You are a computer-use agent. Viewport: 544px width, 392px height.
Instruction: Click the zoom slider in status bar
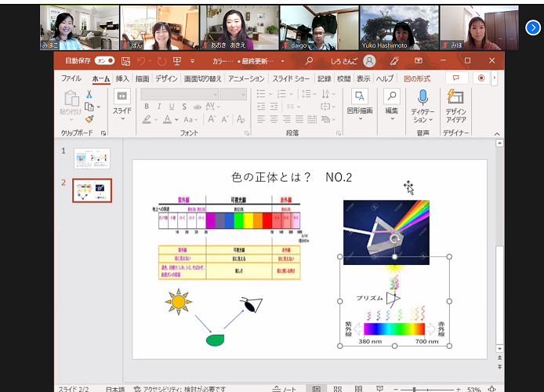(427, 390)
